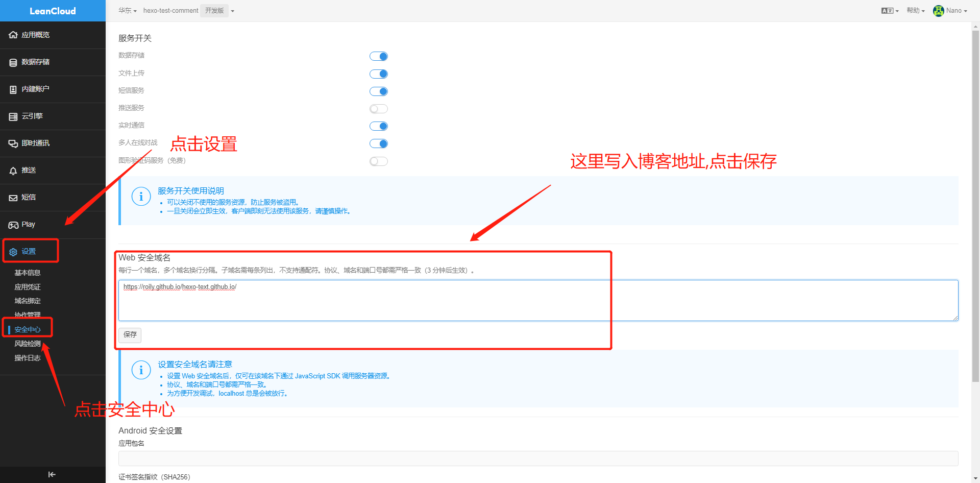Select 域名绑定 submenu item

[x=28, y=301]
